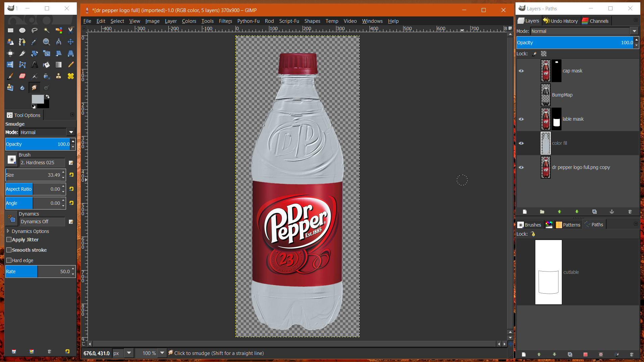Pick the Fuzzy Select magic wand tool

(x=47, y=31)
